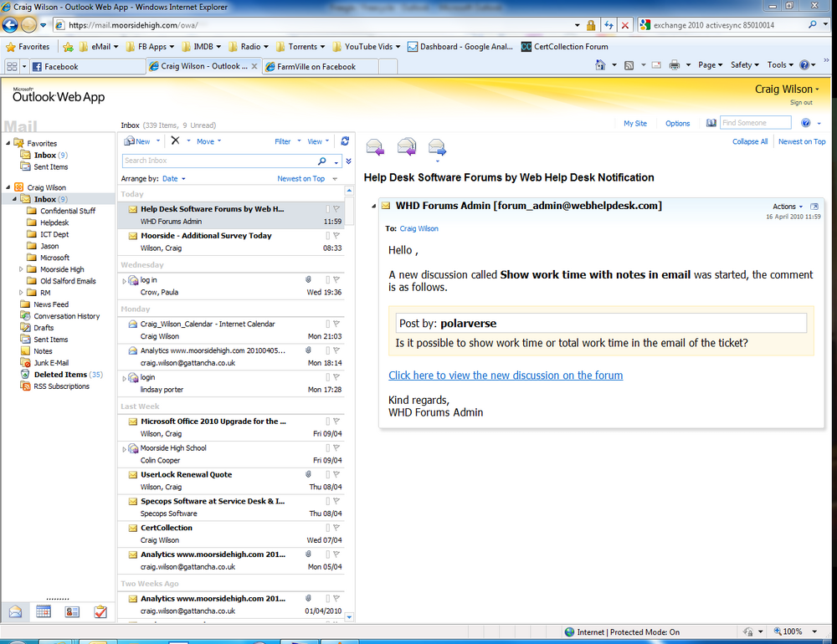Open the My Site link

(635, 123)
